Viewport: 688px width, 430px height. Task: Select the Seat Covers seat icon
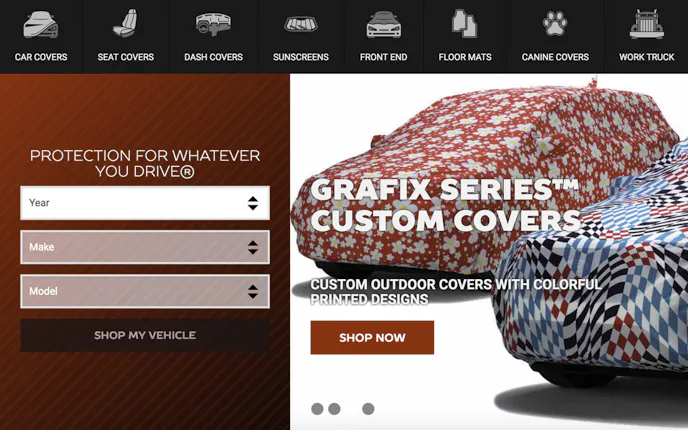click(125, 24)
